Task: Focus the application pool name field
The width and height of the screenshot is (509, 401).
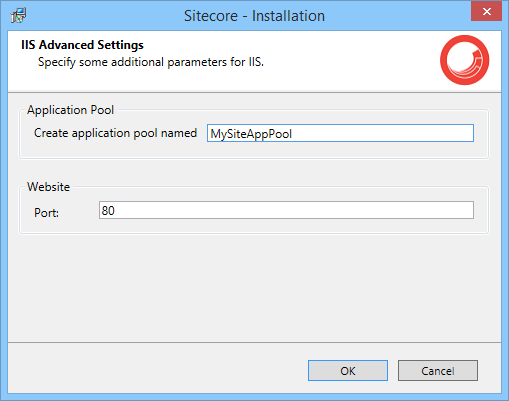Action: [340, 133]
